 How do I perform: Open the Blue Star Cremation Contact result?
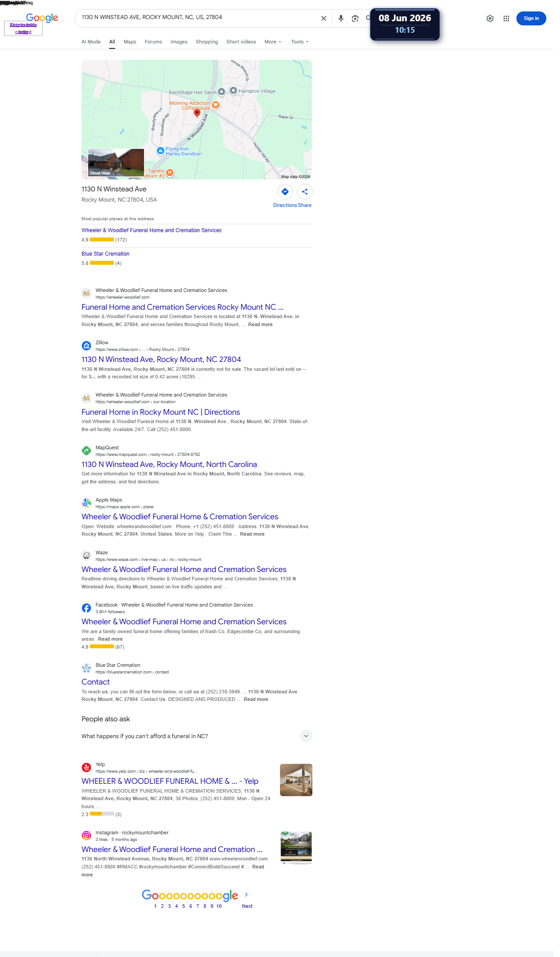click(x=96, y=682)
